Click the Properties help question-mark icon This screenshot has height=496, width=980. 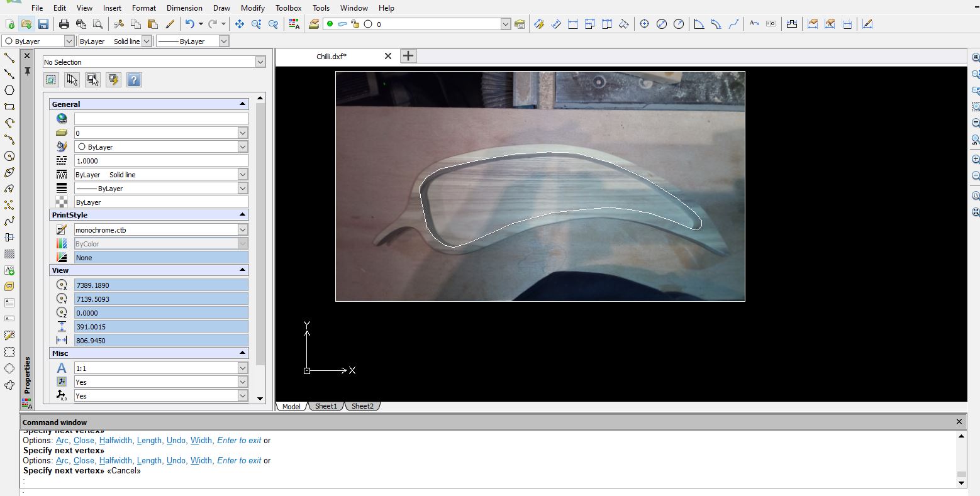(x=134, y=80)
